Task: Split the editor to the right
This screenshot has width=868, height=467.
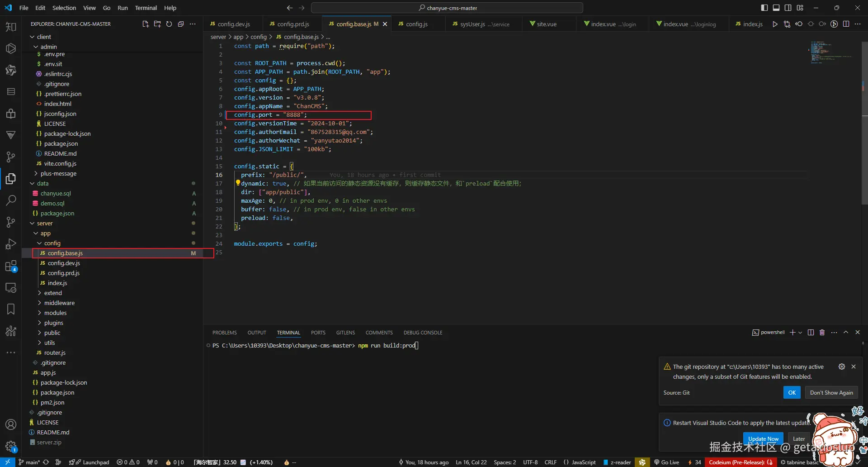Action: (x=846, y=24)
